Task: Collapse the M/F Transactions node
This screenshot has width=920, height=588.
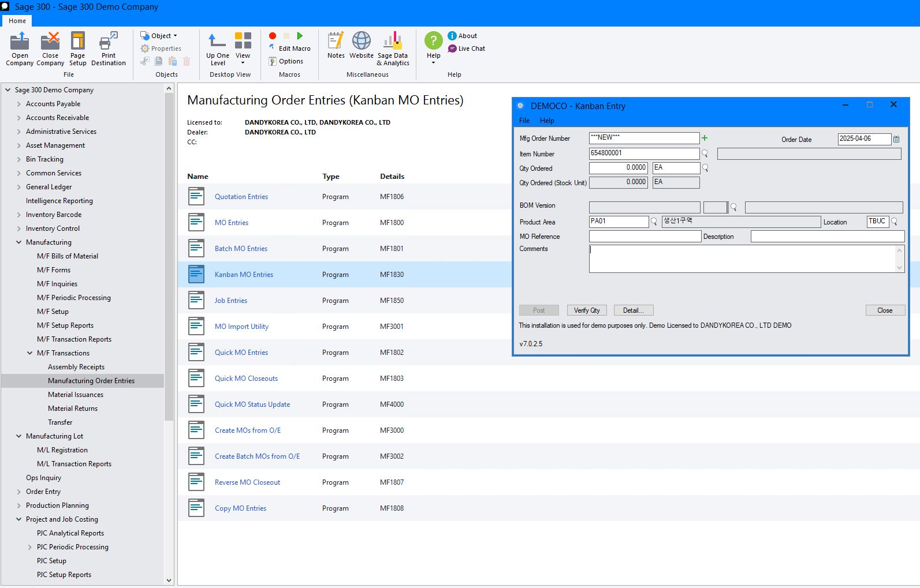Action: click(x=30, y=353)
